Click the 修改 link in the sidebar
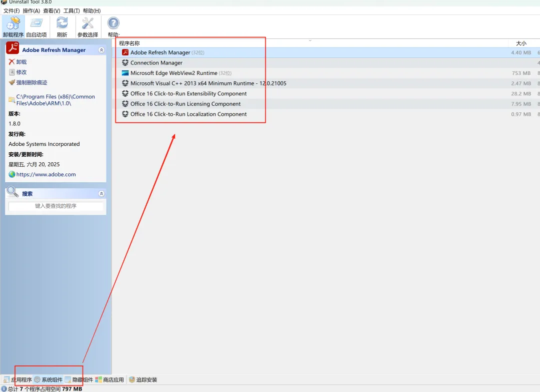Image resolution: width=540 pixels, height=392 pixels. coord(21,72)
